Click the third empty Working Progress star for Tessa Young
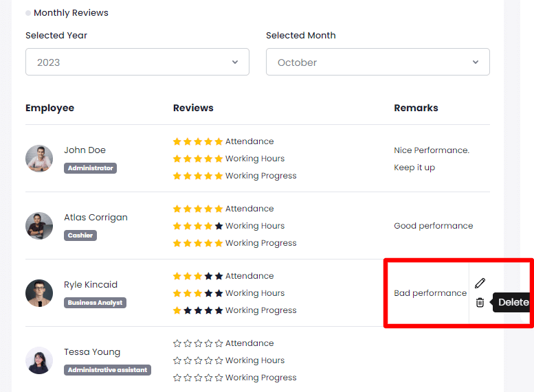 coord(198,378)
